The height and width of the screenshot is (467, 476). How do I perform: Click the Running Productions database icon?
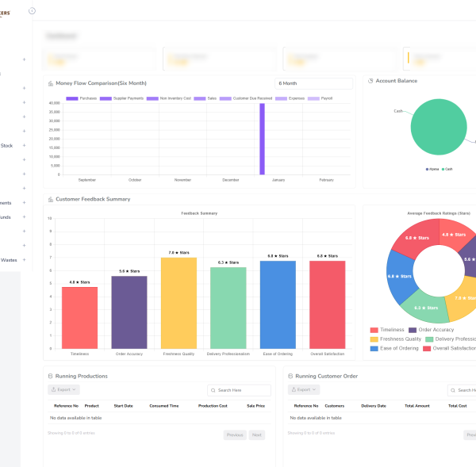[x=51, y=376]
